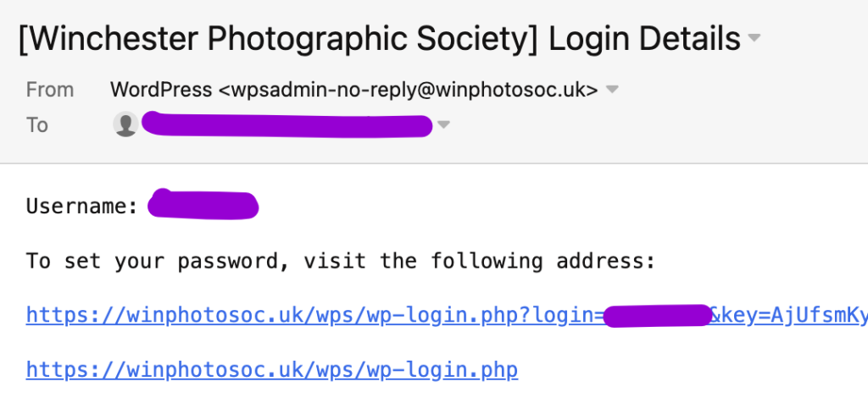
Task: Click the empty header space right of recipient
Action: point(661,125)
